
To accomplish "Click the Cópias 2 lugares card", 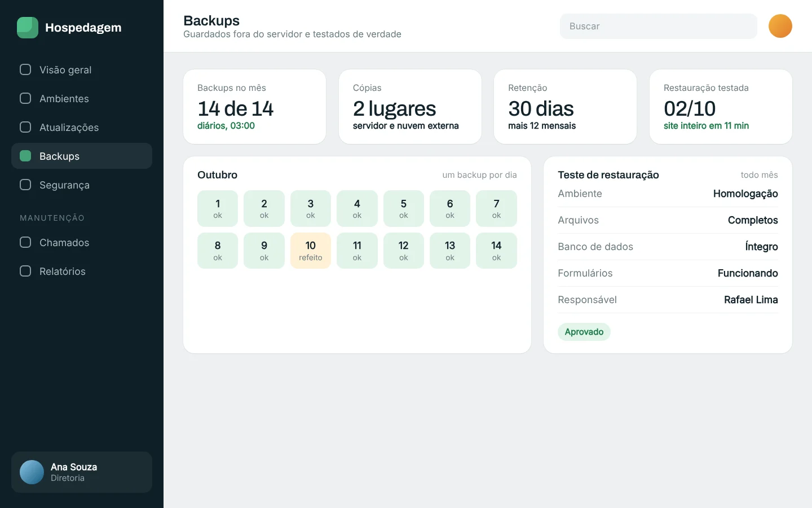I will pyautogui.click(x=410, y=107).
